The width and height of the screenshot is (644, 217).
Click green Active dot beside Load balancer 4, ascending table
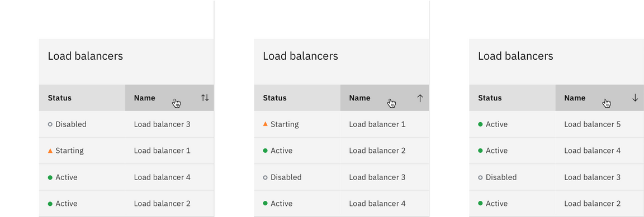coord(266,204)
